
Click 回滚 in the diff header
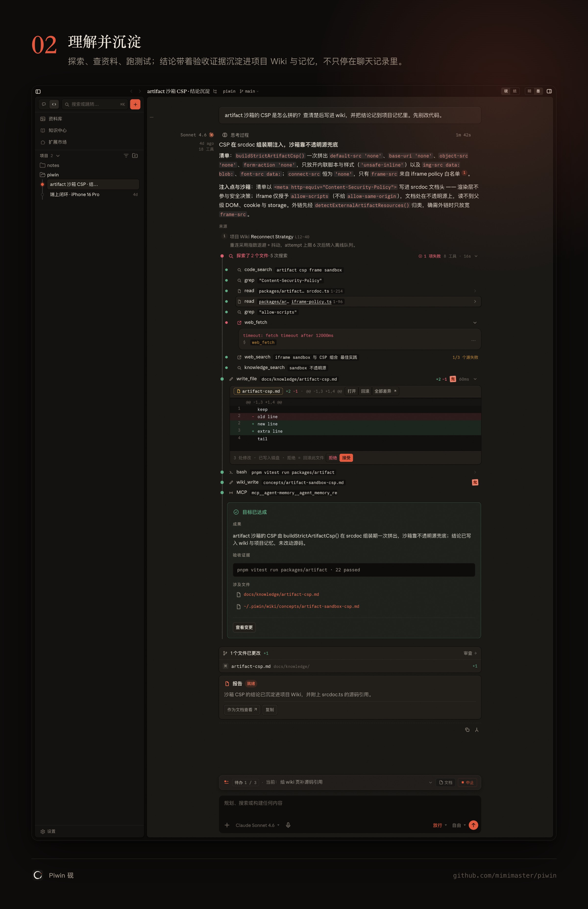pos(365,391)
